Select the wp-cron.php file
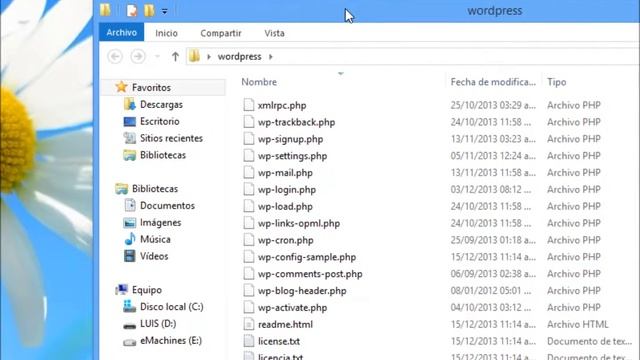 (285, 240)
